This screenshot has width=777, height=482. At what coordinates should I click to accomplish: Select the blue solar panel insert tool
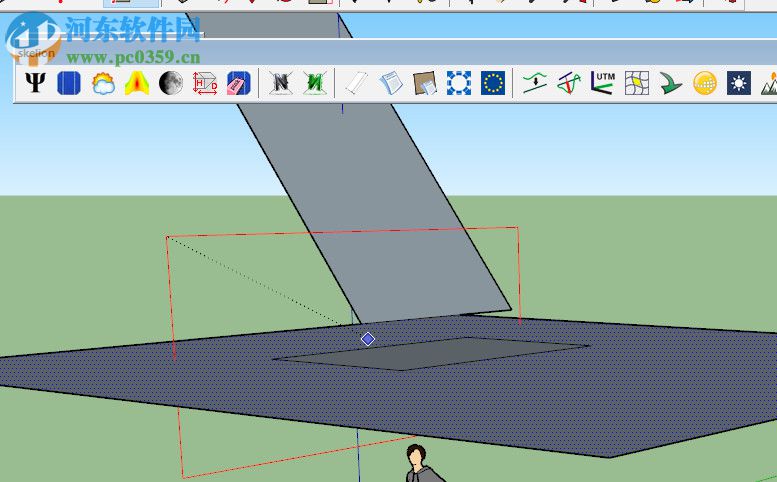tap(69, 83)
